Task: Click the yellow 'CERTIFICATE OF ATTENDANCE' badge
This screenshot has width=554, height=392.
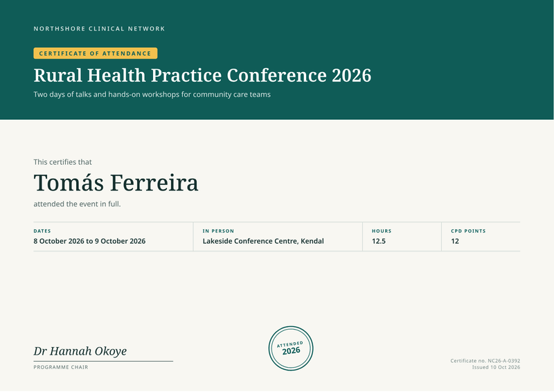Action: (x=96, y=53)
